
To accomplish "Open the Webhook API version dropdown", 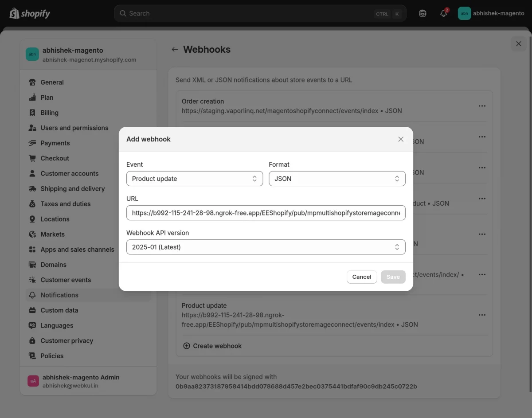I will point(266,247).
